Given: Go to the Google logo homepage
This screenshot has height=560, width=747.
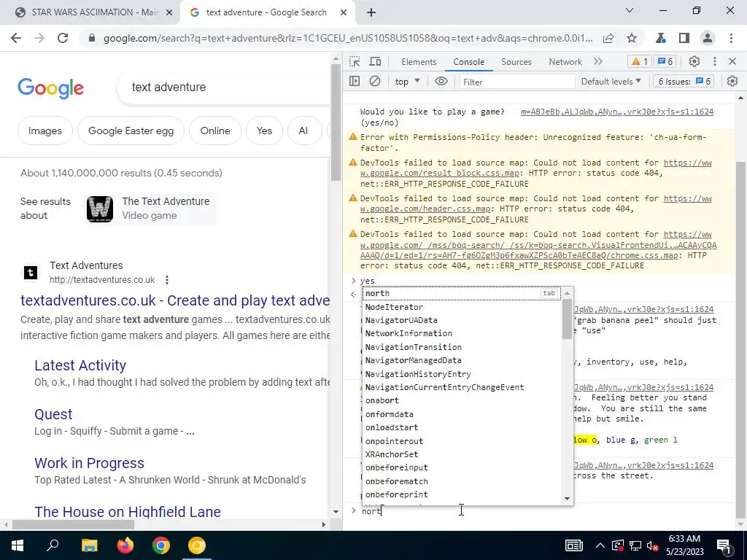Looking at the screenshot, I should point(50,88).
